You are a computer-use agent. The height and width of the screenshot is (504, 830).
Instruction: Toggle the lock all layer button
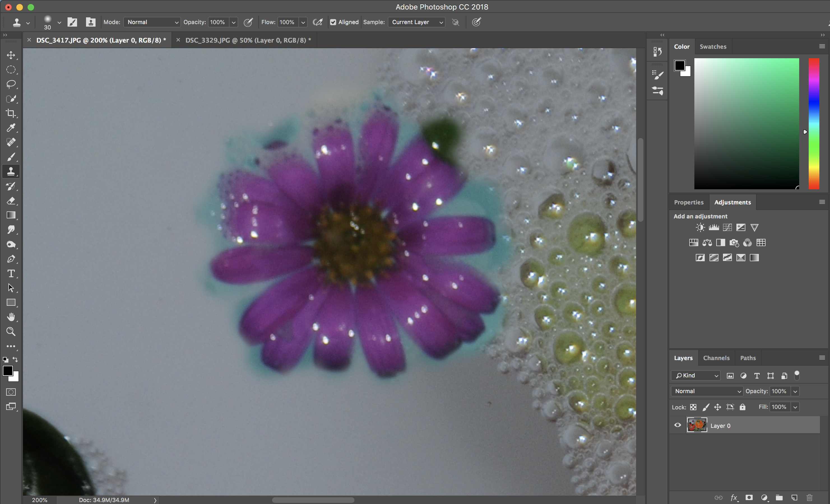coord(742,407)
